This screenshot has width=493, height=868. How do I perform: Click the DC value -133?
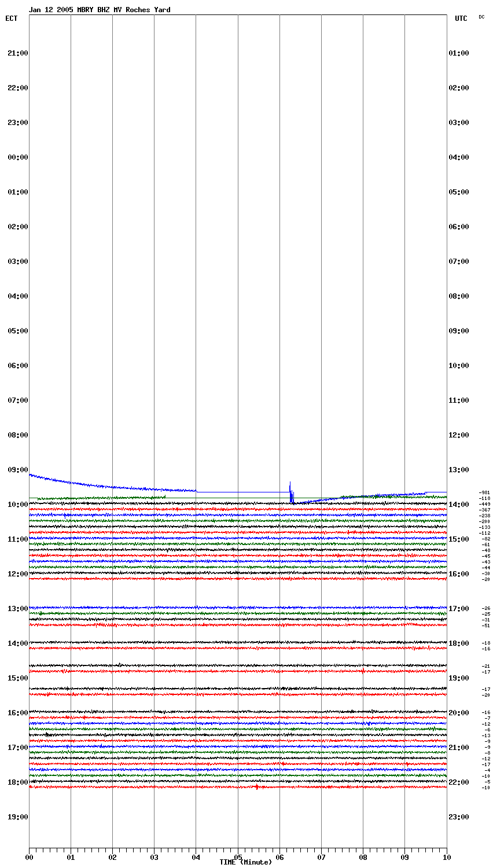click(x=484, y=527)
